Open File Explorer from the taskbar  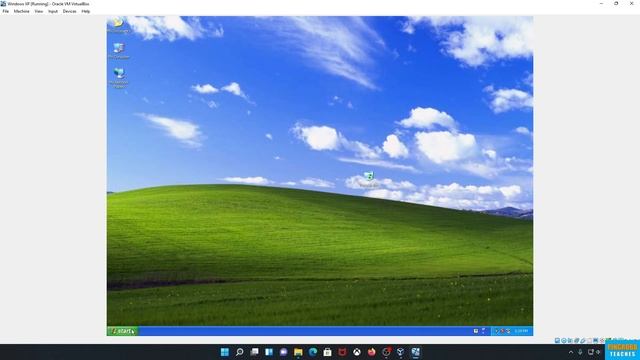pos(298,352)
